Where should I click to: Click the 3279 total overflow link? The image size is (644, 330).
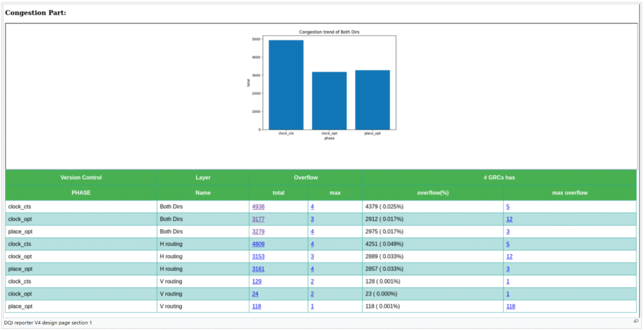pos(258,231)
